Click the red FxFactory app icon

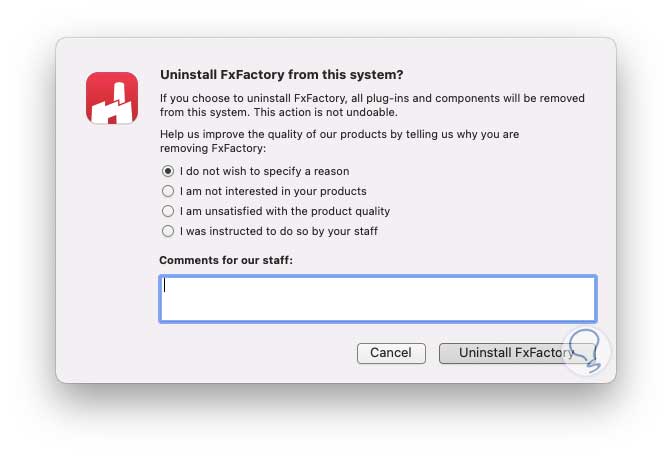pos(111,98)
